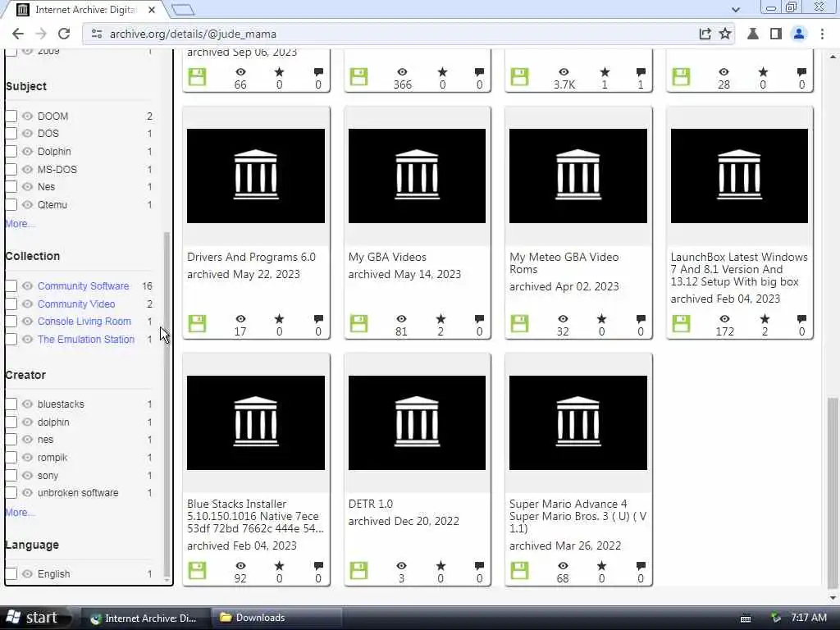Tick the Dolphin subject checkbox

(x=11, y=152)
